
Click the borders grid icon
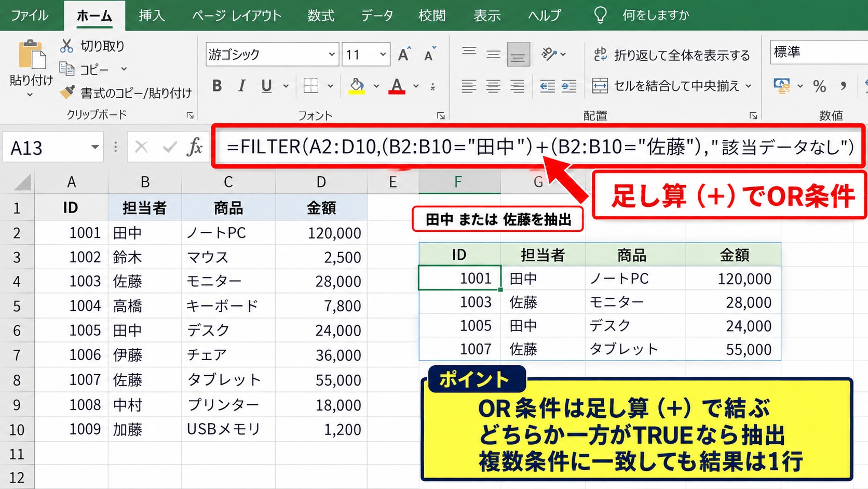coord(311,85)
